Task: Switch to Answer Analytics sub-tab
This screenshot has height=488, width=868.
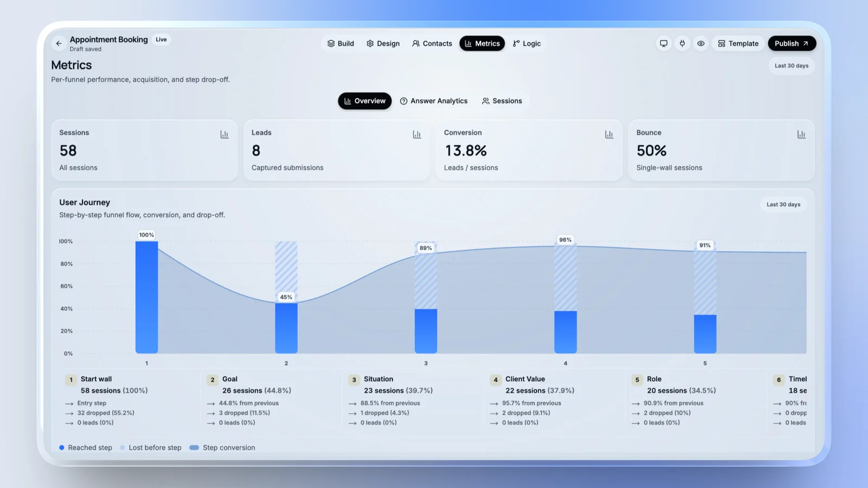Action: 434,101
